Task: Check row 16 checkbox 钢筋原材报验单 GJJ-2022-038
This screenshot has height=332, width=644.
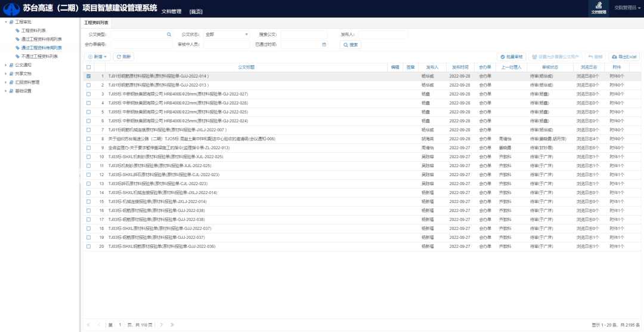Action: 89,211
